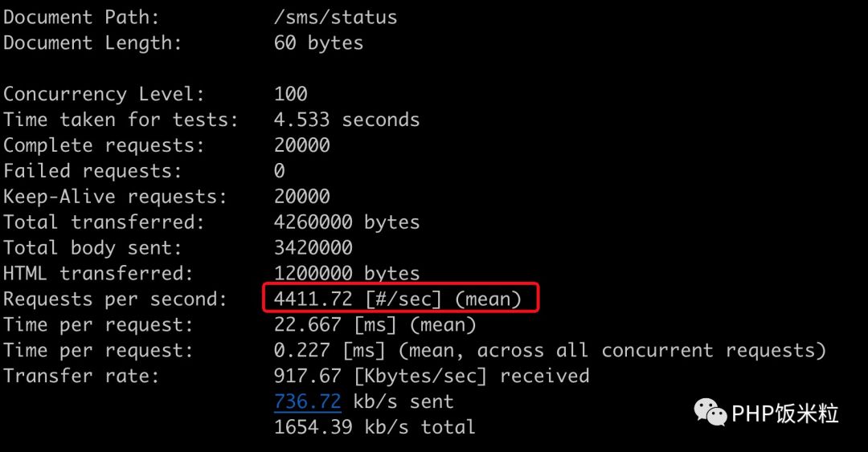
Task: Click the PHP饭米粒 watermark text
Action: [x=784, y=413]
